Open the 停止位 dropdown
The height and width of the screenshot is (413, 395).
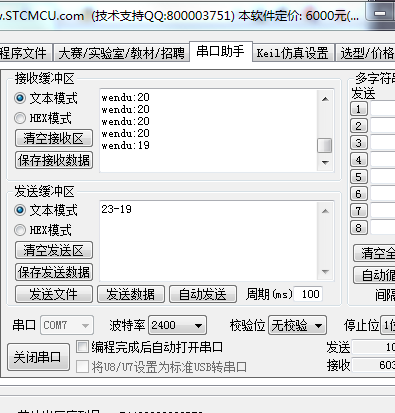(x=388, y=325)
